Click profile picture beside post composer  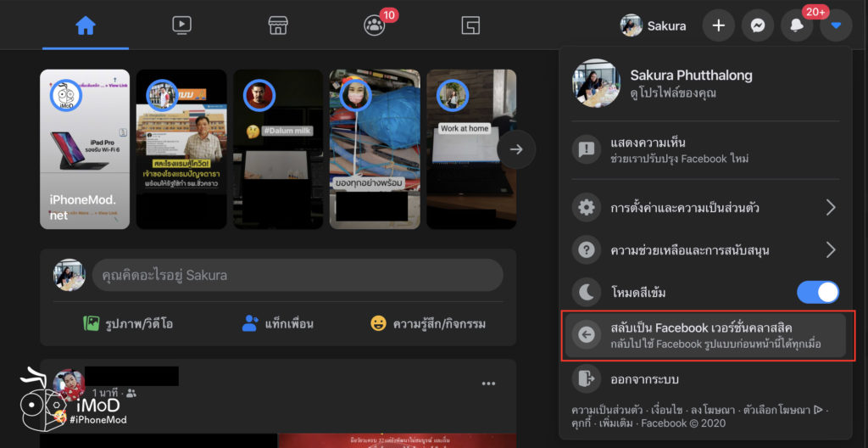pos(70,275)
